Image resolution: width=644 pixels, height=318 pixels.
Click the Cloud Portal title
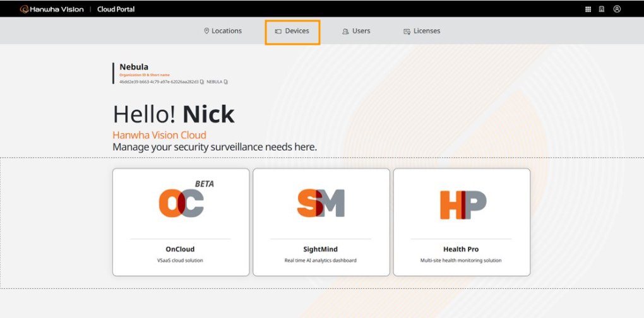click(116, 9)
